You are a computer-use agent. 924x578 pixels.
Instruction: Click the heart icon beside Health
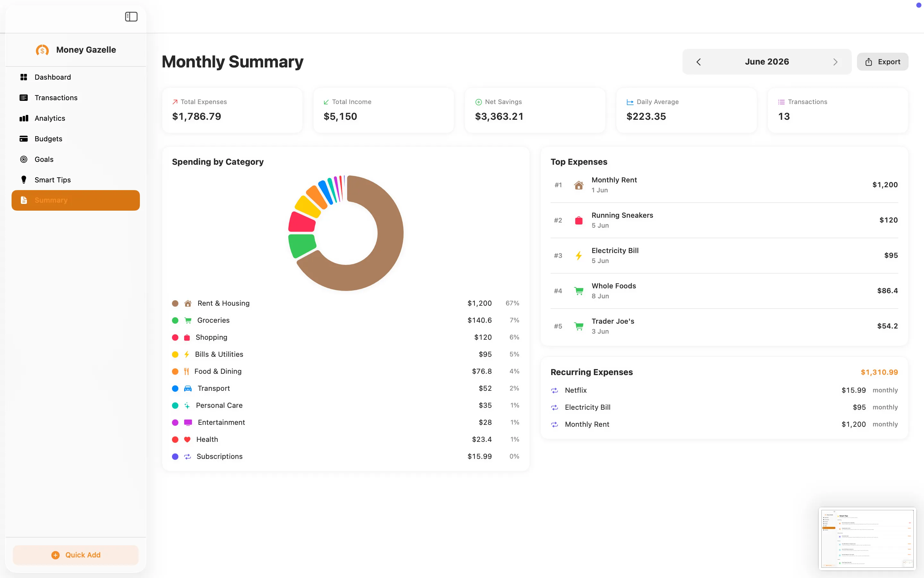(x=187, y=440)
